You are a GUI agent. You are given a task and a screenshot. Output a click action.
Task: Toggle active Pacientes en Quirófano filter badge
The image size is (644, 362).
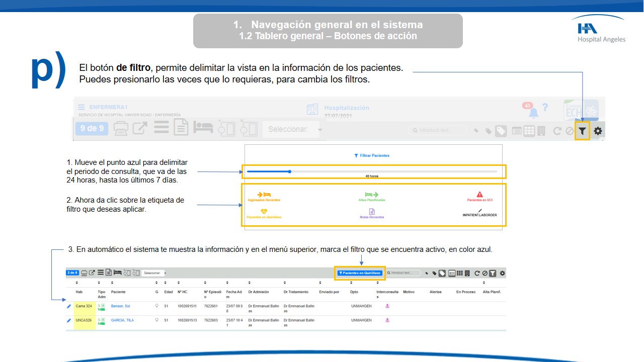point(360,273)
